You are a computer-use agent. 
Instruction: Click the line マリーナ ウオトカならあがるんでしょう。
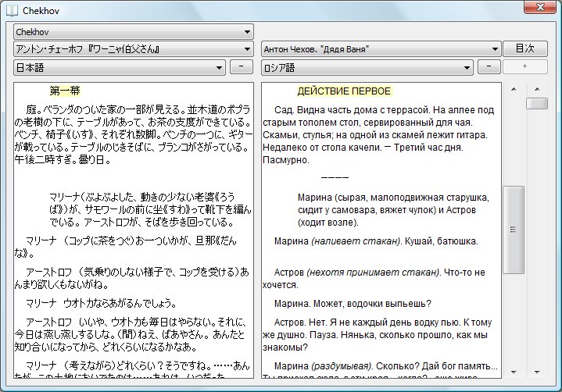[101, 304]
